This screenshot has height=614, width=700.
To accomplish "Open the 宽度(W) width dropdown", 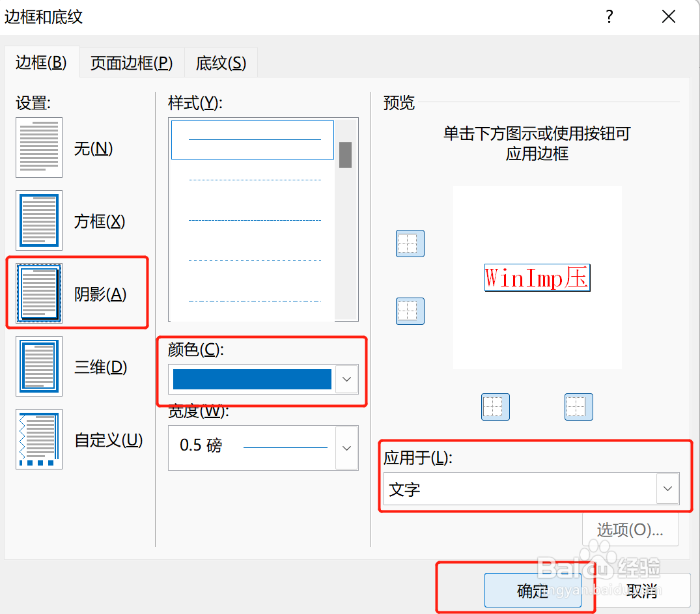I will pyautogui.click(x=347, y=448).
